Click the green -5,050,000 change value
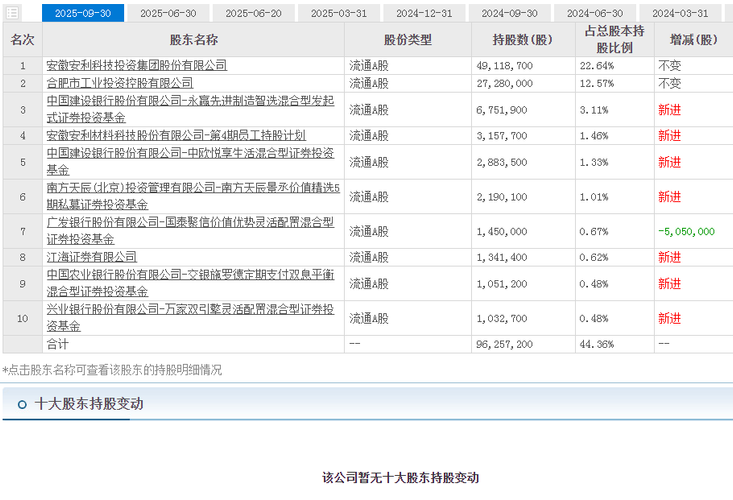This screenshot has height=500, width=733. point(686,231)
